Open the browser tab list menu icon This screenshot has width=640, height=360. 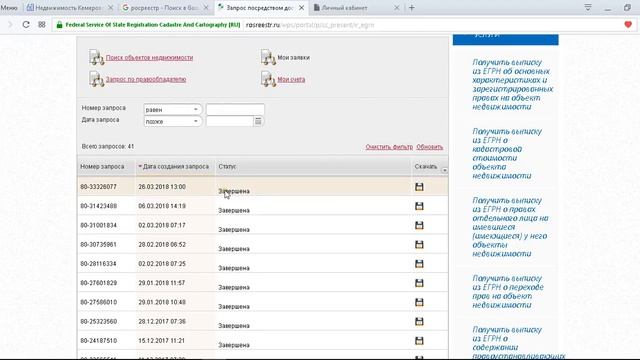tap(588, 7)
